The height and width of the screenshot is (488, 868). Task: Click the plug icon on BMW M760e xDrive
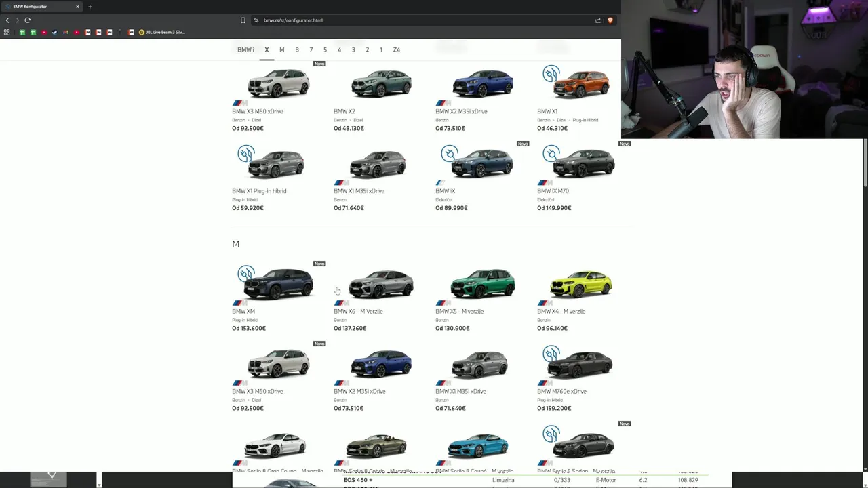point(551,354)
